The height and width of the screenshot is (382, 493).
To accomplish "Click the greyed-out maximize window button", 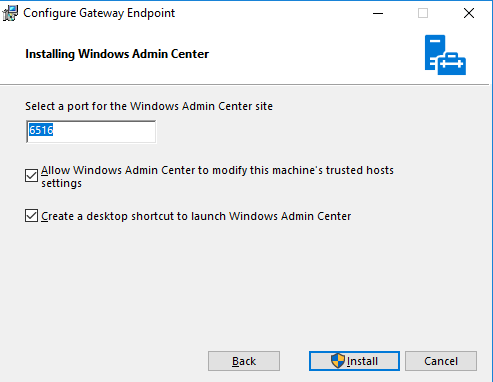I will point(423,13).
